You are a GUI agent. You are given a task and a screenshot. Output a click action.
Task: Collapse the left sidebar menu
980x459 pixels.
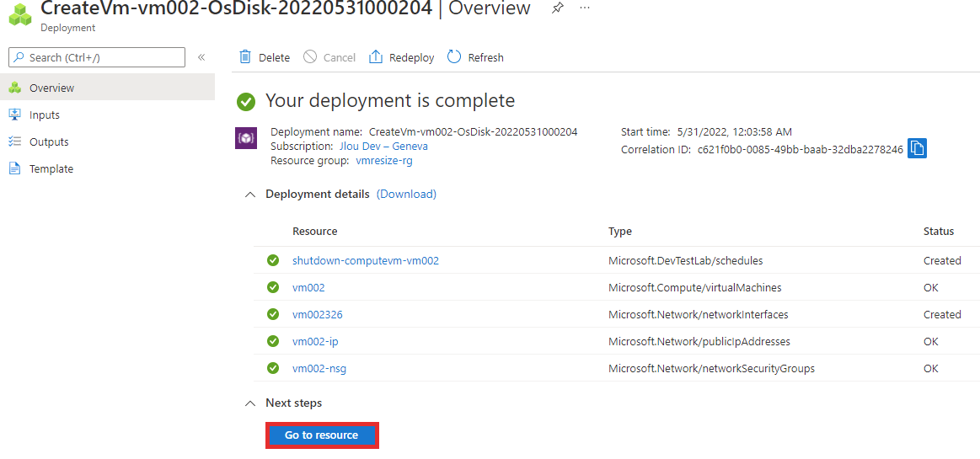click(x=201, y=57)
